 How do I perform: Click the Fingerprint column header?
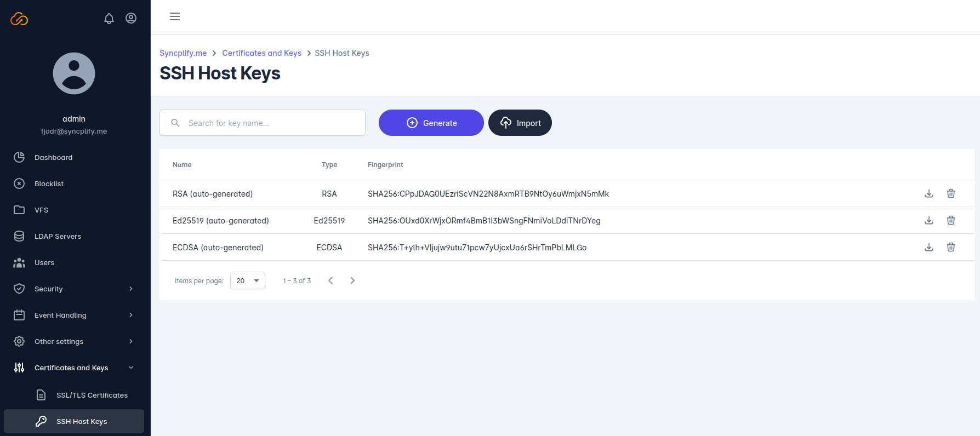[x=385, y=165]
